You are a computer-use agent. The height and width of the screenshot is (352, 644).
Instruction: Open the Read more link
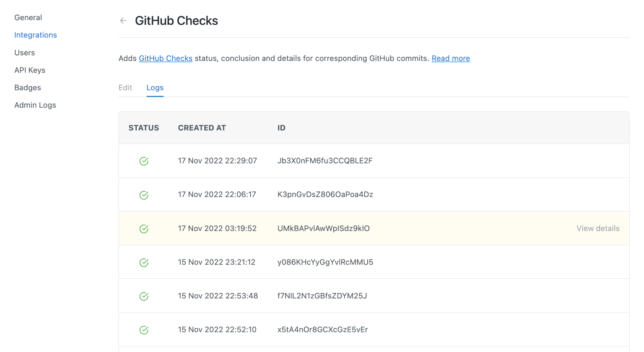pyautogui.click(x=451, y=58)
